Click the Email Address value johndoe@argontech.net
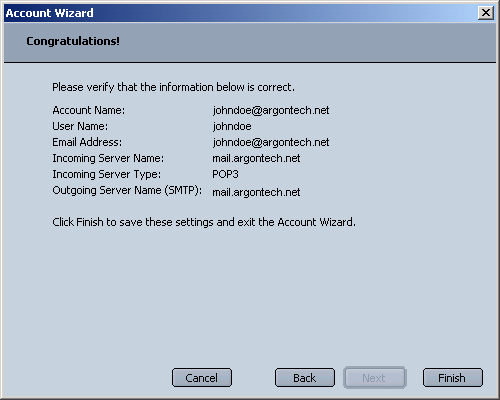500x400 pixels. (271, 142)
